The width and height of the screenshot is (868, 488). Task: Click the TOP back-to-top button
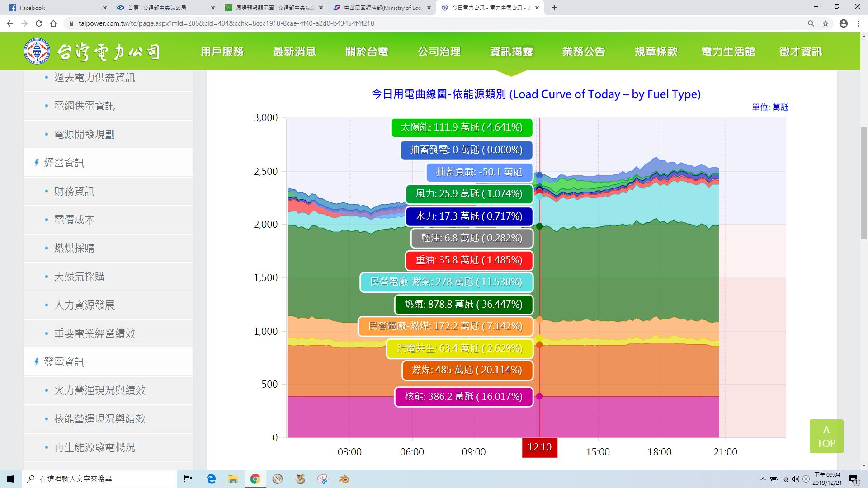[826, 436]
